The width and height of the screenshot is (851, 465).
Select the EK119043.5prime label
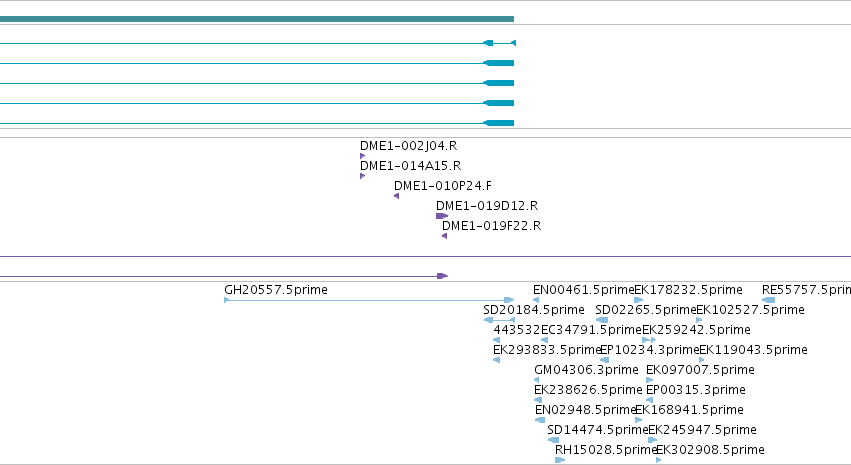pos(753,351)
